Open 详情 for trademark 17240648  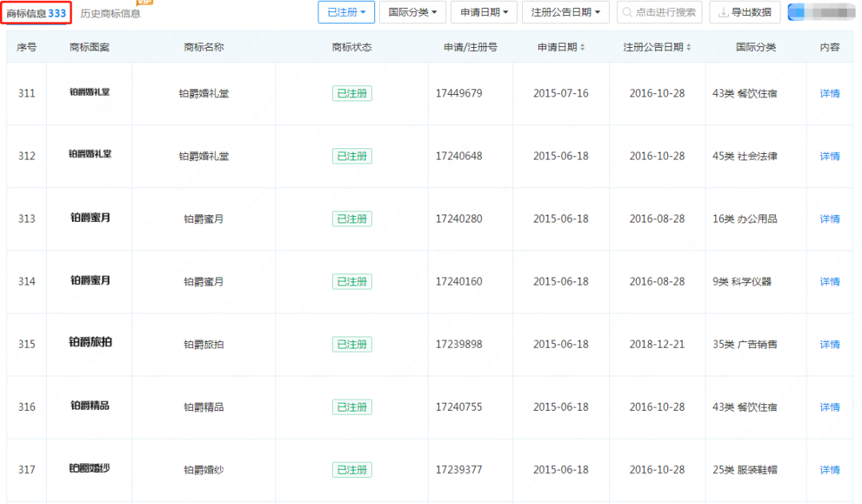829,156
